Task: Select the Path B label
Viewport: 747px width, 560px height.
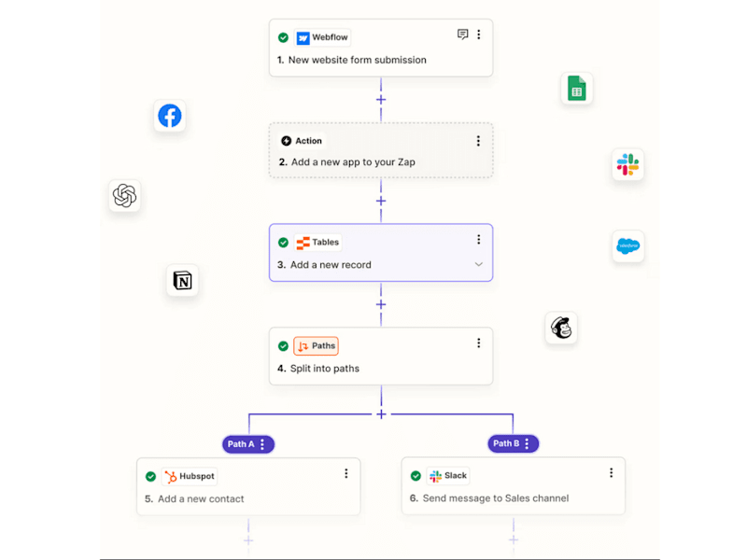Action: (x=506, y=443)
